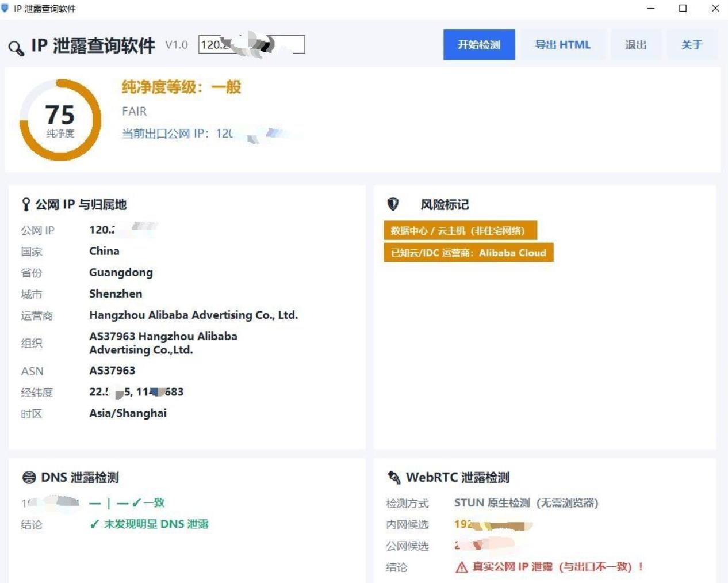Click the green checkmark in DNS conclusion
The image size is (728, 583).
(95, 524)
